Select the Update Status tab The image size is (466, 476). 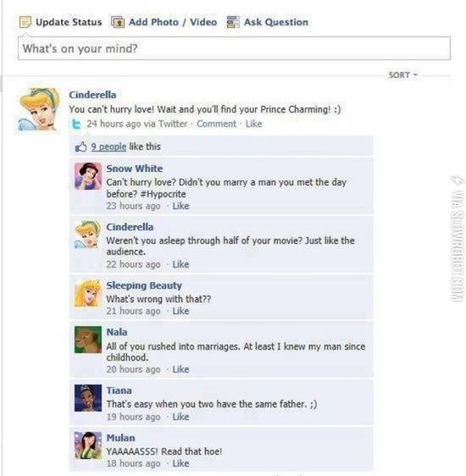point(61,22)
